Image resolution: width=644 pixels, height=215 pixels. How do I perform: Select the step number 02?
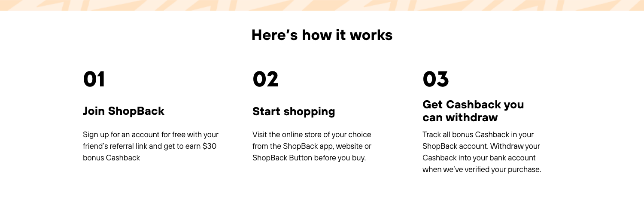(x=265, y=79)
